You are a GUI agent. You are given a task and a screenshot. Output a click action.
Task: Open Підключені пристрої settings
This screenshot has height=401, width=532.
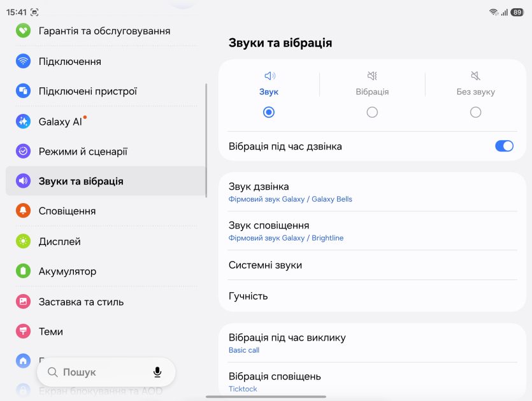[x=106, y=91]
